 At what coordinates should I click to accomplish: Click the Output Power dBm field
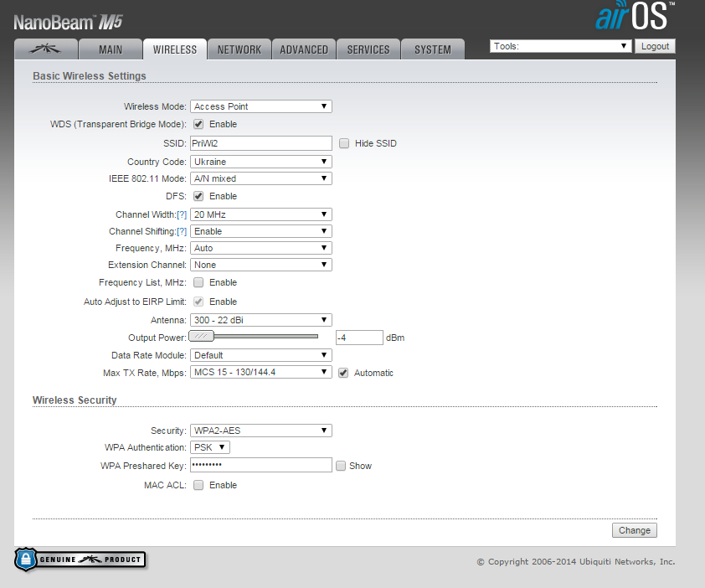(x=359, y=338)
